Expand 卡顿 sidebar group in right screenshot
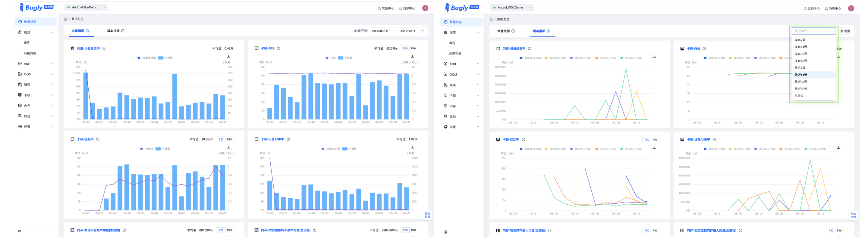 461,96
